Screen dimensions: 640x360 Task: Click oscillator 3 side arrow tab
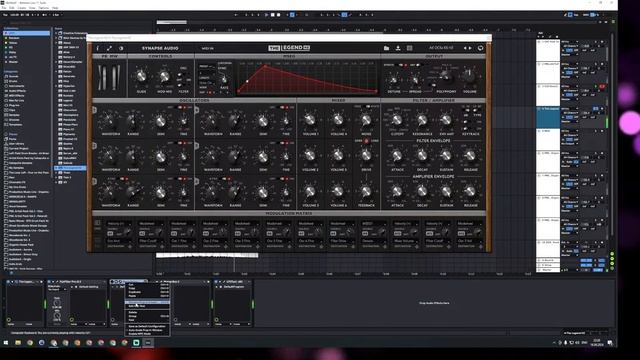pos(95,181)
